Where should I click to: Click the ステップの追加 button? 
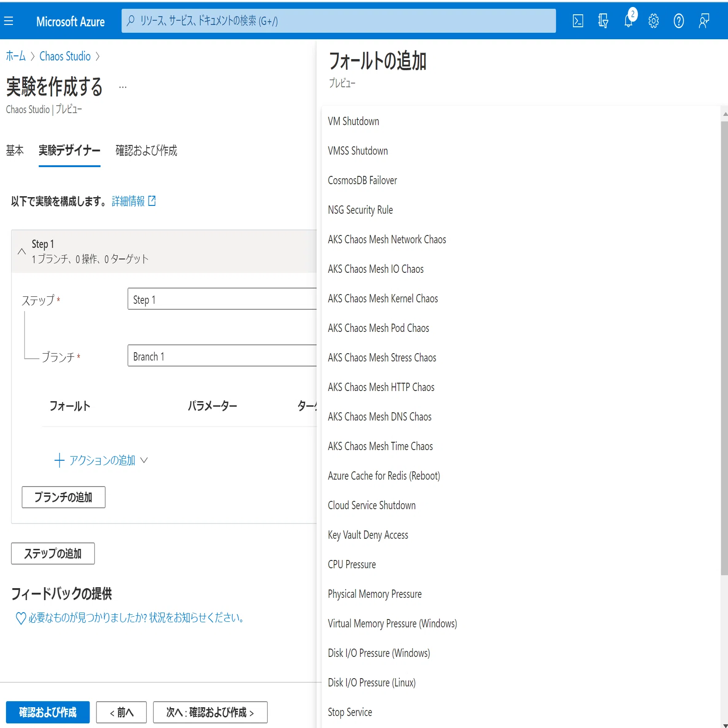[53, 554]
